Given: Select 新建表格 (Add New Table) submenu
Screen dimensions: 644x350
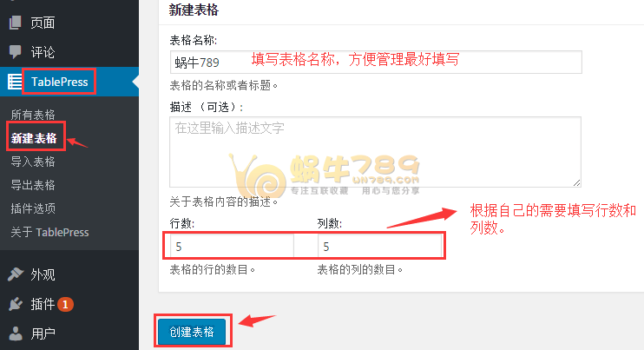Looking at the screenshot, I should coord(34,138).
